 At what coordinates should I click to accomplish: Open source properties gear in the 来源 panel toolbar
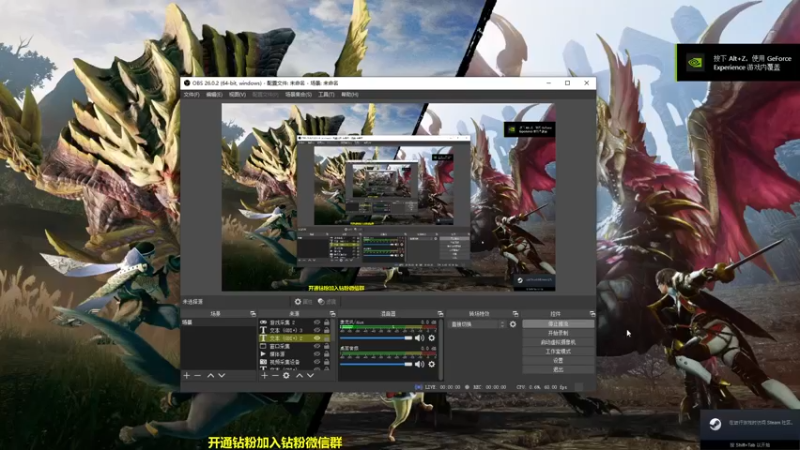(x=286, y=376)
